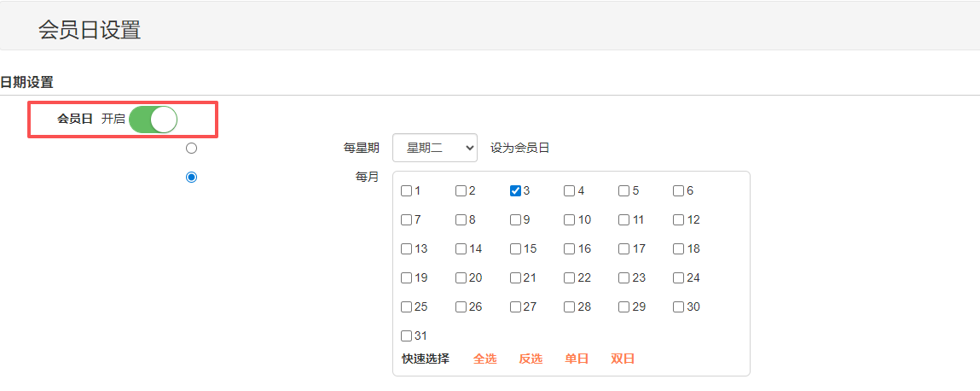Check day 1 checkbox

pyautogui.click(x=407, y=191)
